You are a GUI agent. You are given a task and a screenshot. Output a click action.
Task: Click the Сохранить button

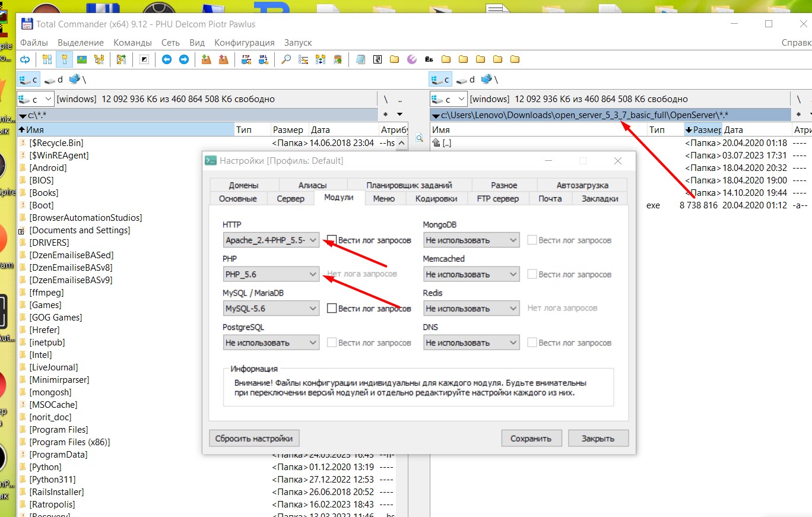tap(531, 439)
